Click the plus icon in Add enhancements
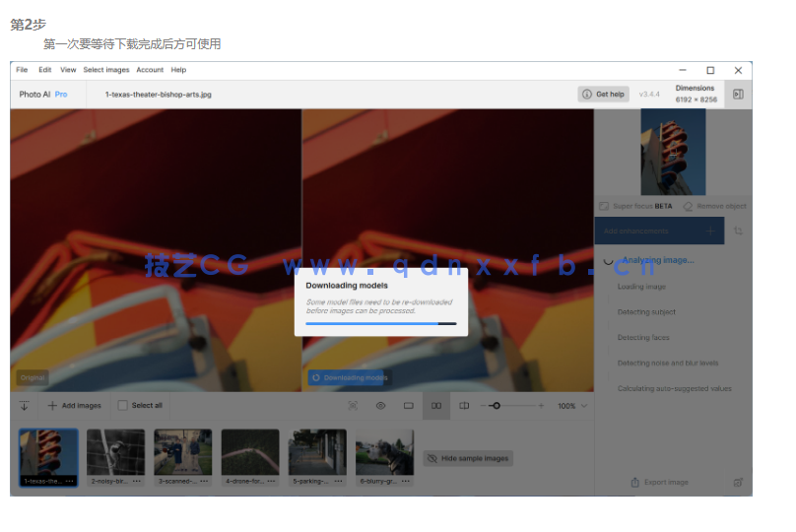The width and height of the screenshot is (796, 532). tap(710, 231)
